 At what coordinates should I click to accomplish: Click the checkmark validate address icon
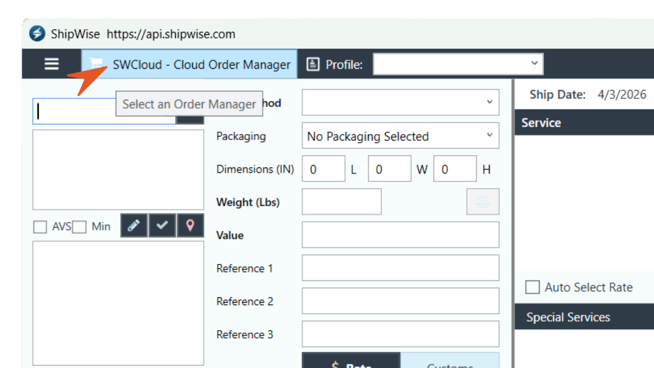(162, 225)
